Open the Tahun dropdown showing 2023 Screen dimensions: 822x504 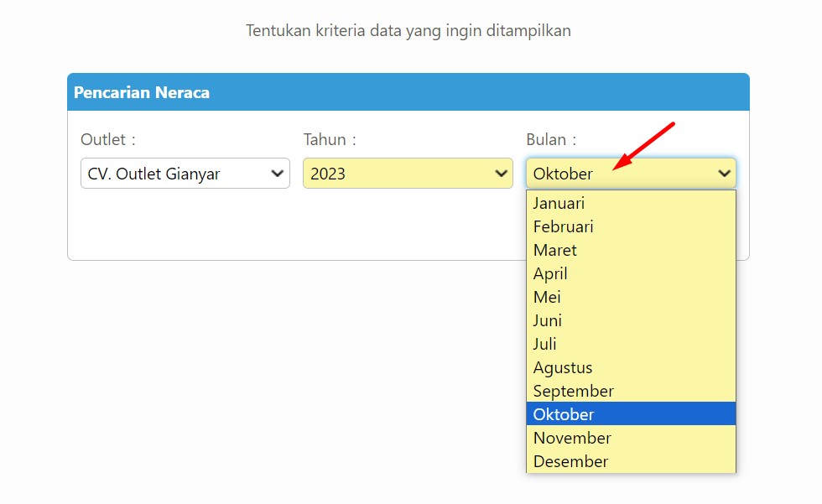(x=408, y=174)
